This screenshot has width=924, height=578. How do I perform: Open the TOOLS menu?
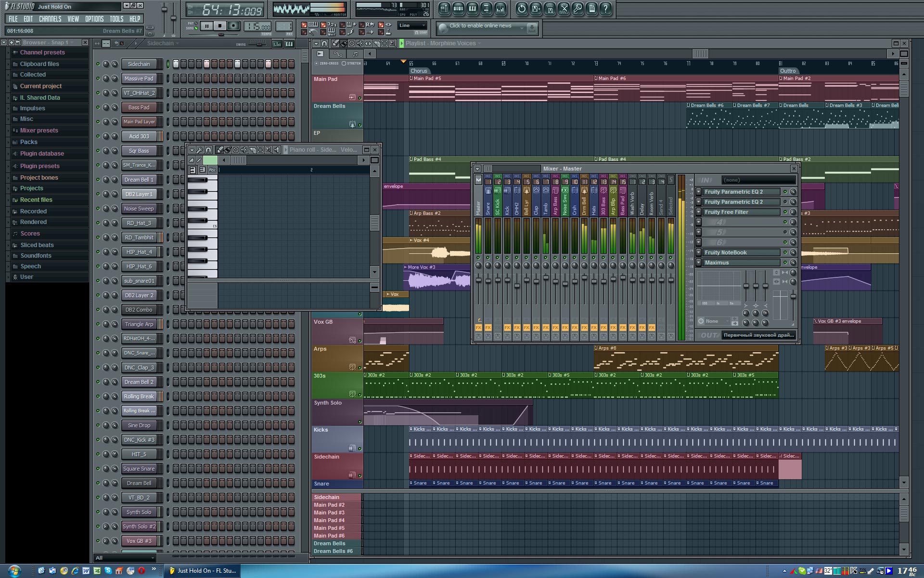click(116, 19)
